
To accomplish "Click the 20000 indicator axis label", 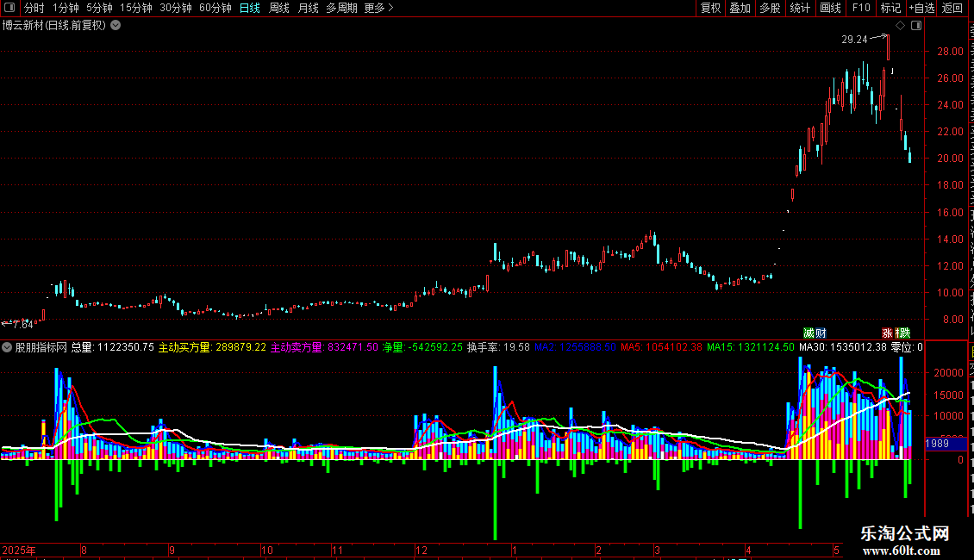I will (x=948, y=373).
